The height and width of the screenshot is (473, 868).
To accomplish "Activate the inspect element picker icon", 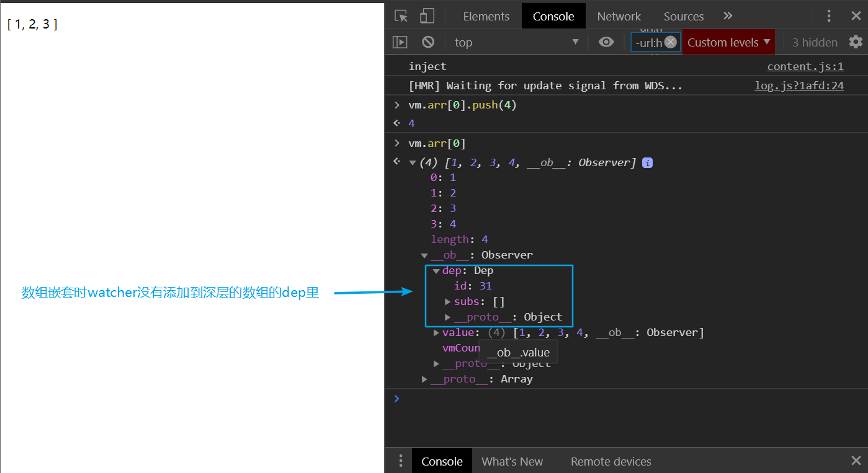I will [x=401, y=16].
